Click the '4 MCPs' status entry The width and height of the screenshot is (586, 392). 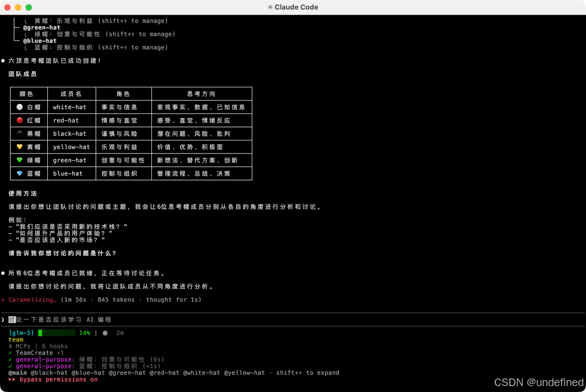point(20,346)
